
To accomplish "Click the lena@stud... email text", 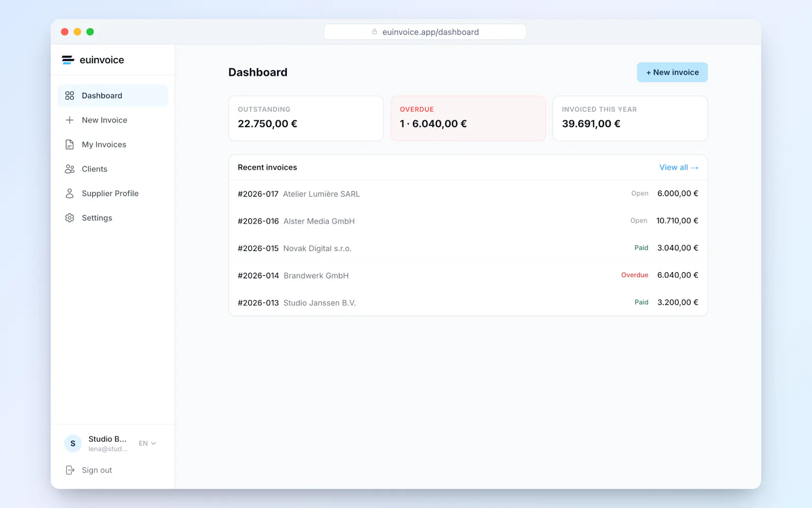I will click(x=108, y=449).
